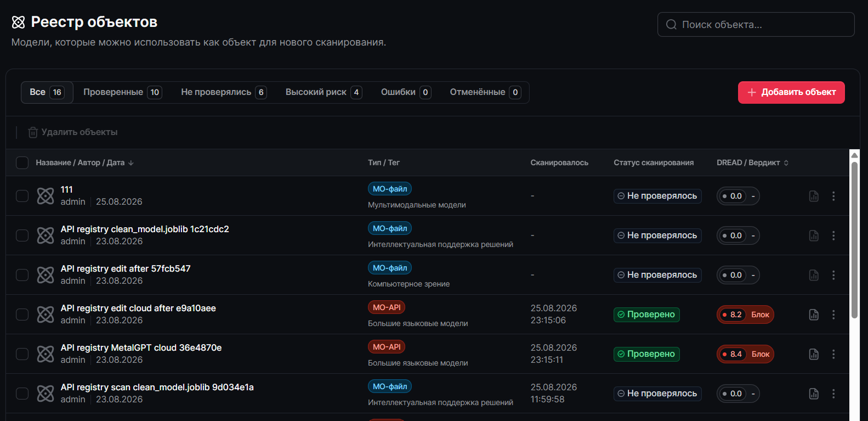Tick the select-all checkbox in table header
The width and height of the screenshot is (868, 421).
click(22, 163)
